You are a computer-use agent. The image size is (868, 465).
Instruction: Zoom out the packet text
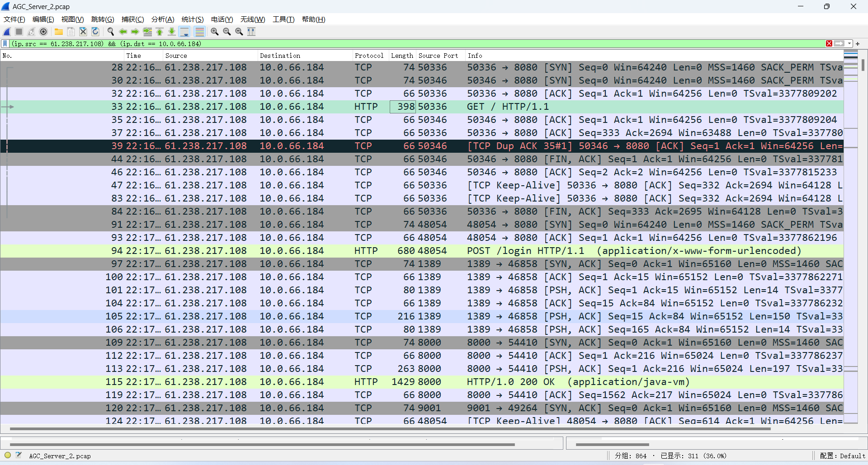[227, 32]
